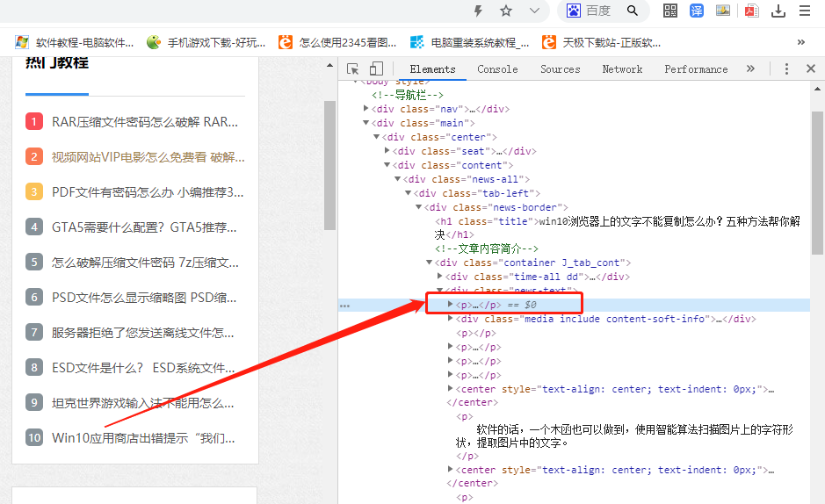Image resolution: width=825 pixels, height=504 pixels.
Task: Open the browser downloads icon
Action: [x=778, y=11]
